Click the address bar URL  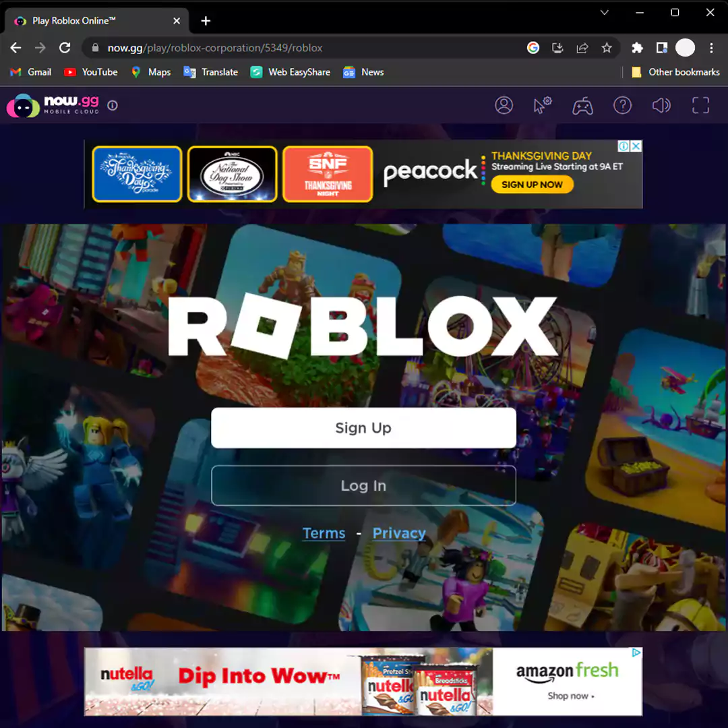click(215, 48)
